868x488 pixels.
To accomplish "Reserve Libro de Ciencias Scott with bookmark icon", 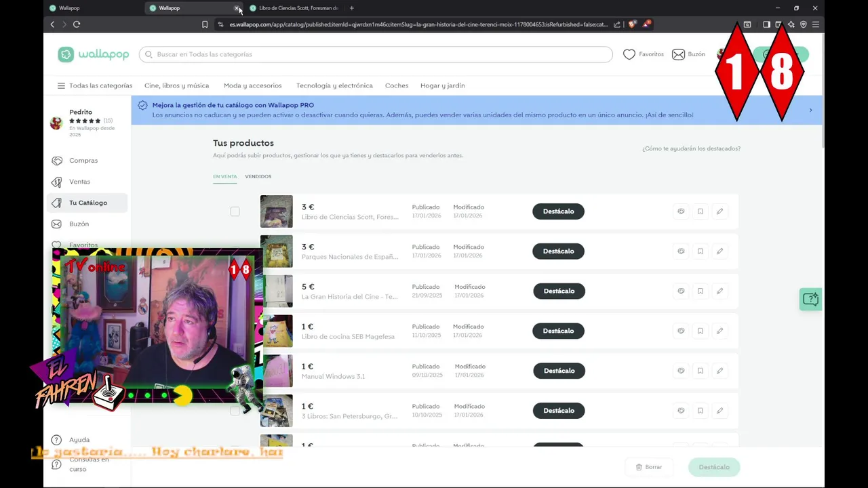I will point(701,211).
